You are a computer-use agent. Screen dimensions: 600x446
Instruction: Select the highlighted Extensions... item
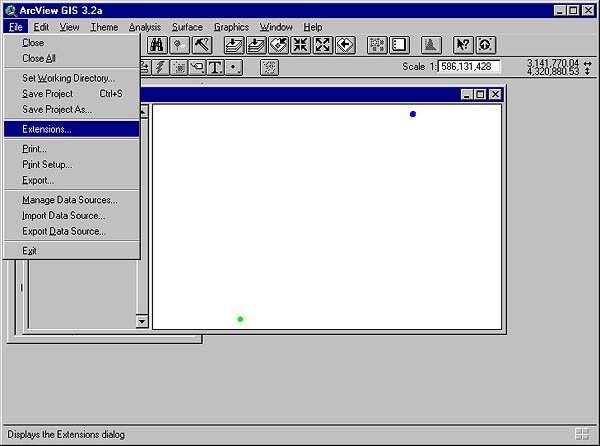point(72,129)
